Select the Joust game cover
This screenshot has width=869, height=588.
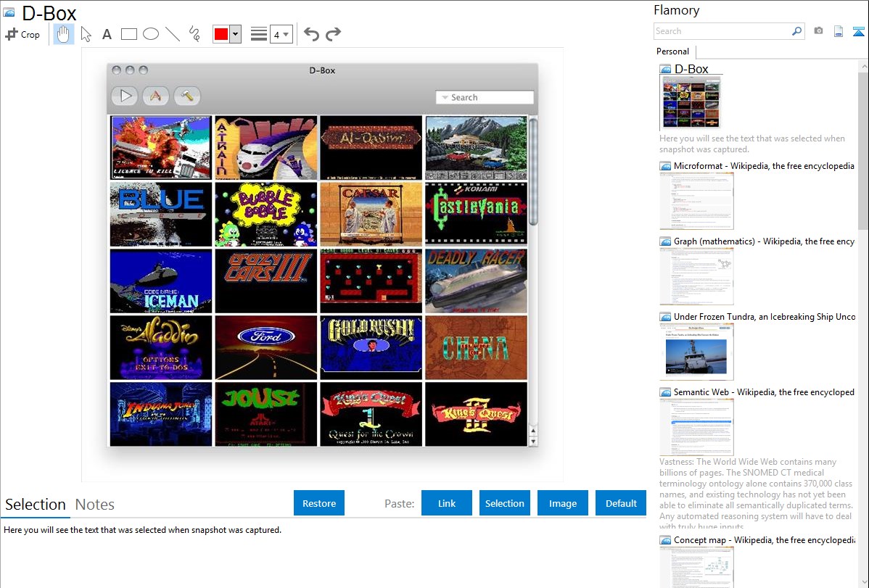click(266, 414)
